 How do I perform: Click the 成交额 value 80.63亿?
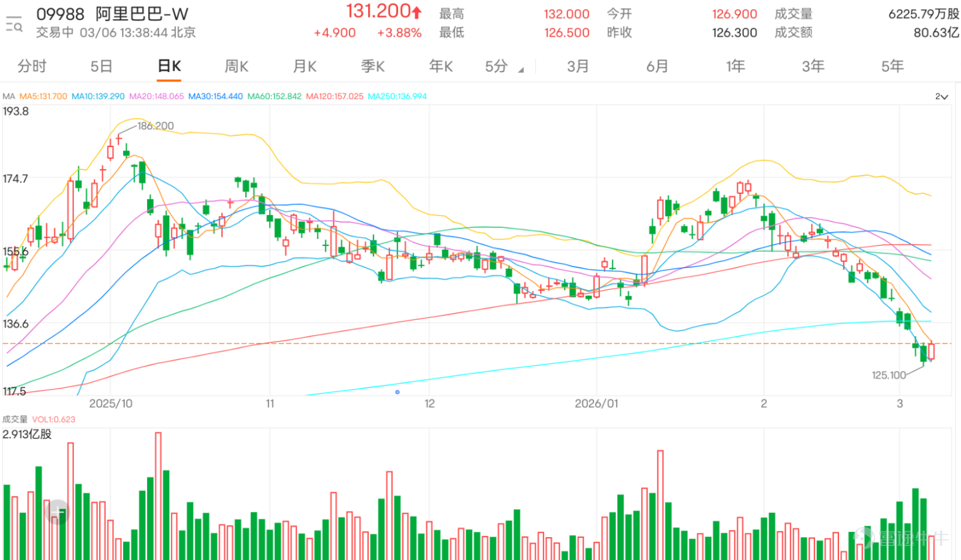[936, 33]
